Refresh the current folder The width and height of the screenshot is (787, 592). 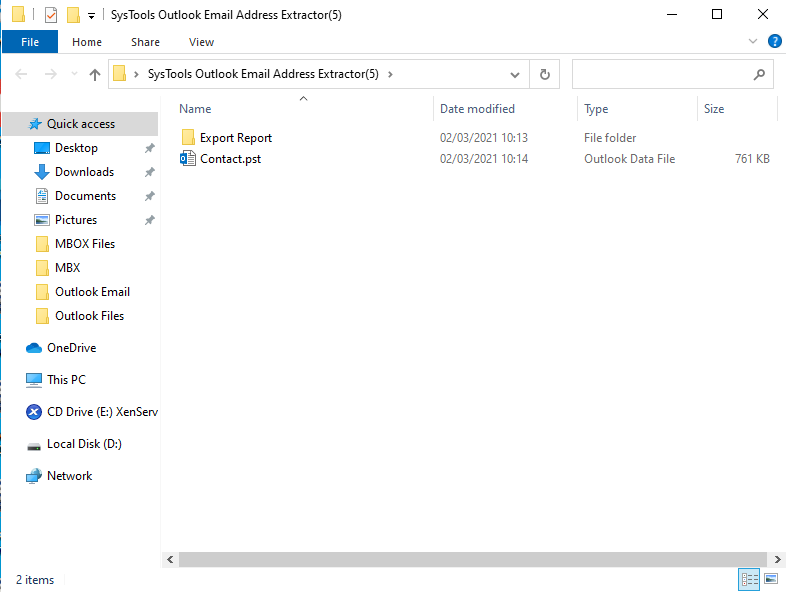pyautogui.click(x=545, y=75)
